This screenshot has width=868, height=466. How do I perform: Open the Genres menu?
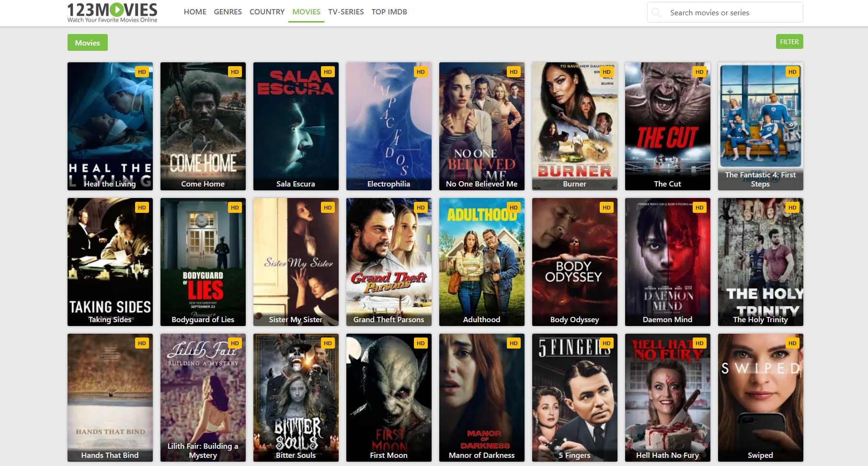228,12
